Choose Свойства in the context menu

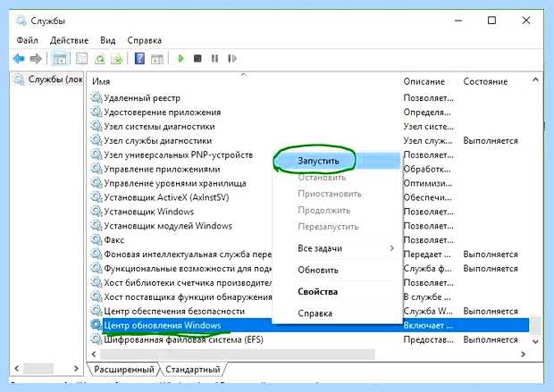tap(338, 291)
